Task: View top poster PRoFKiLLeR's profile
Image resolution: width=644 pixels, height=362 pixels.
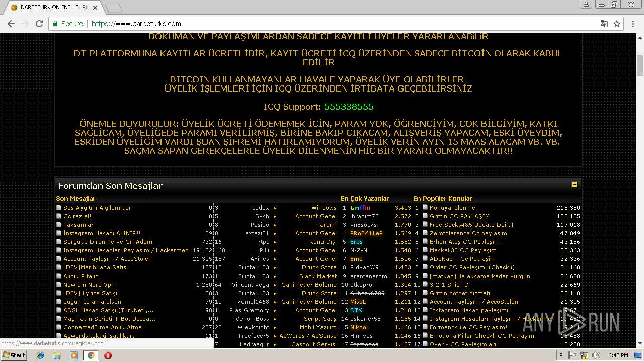Action: coord(367,233)
